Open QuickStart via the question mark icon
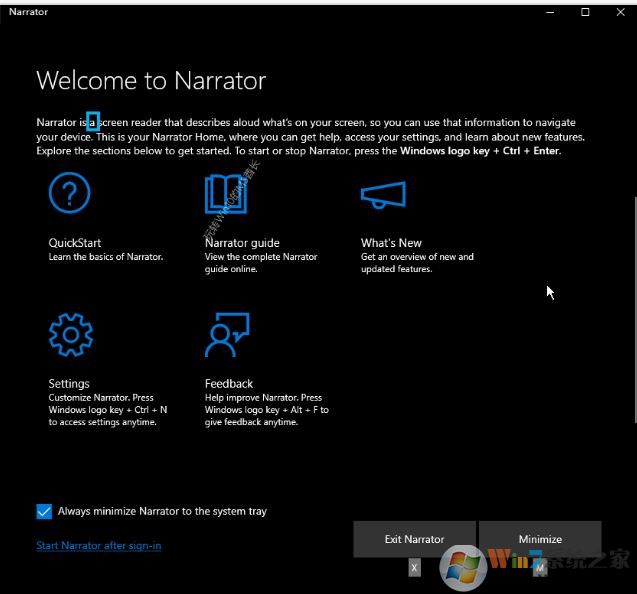637x594 pixels. (x=70, y=193)
